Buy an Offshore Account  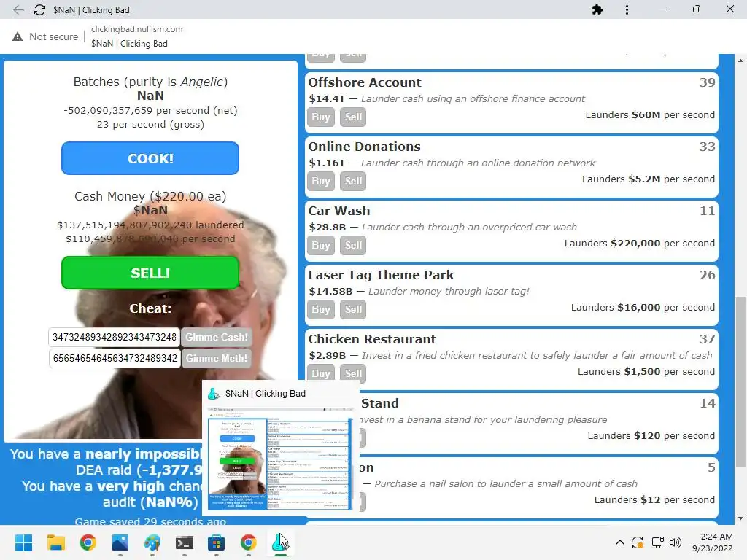[321, 117]
